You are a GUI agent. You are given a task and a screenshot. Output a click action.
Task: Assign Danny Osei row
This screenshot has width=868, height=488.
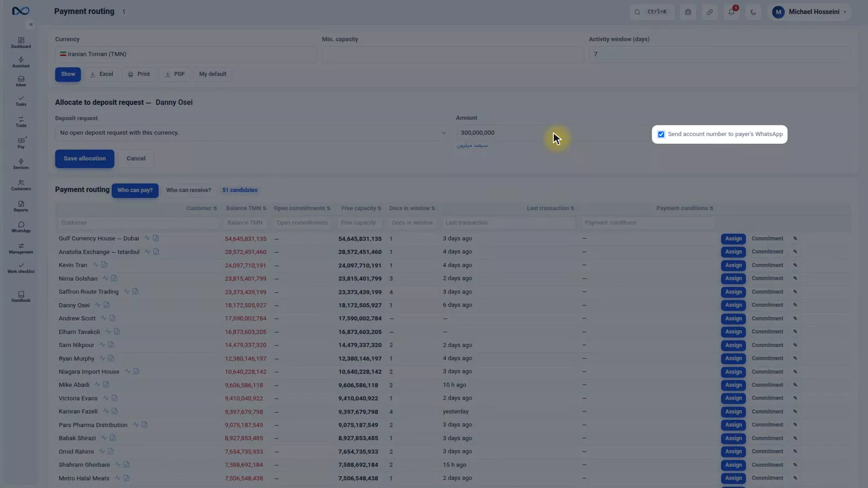click(733, 305)
